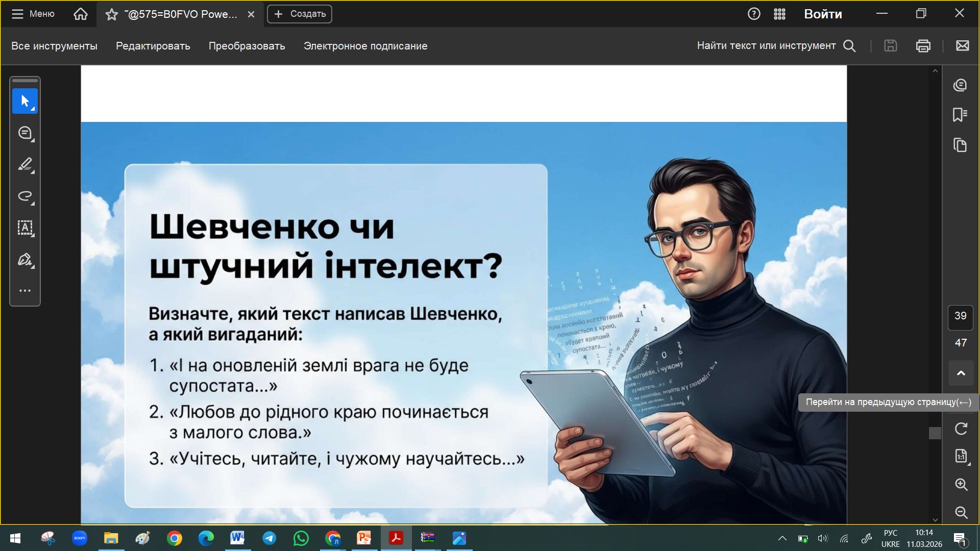Viewport: 980px width, 551px height.
Task: Rotate the page view clockwise
Action: coord(961,429)
